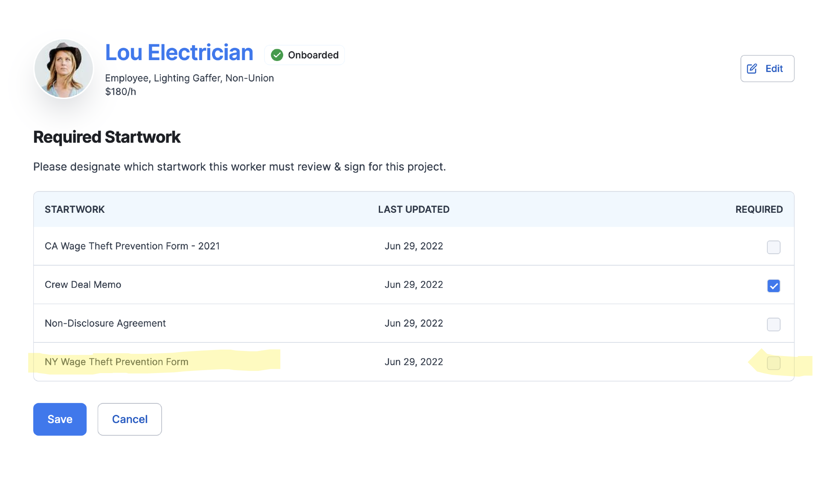Click the Required Startwork heading

coord(107,137)
